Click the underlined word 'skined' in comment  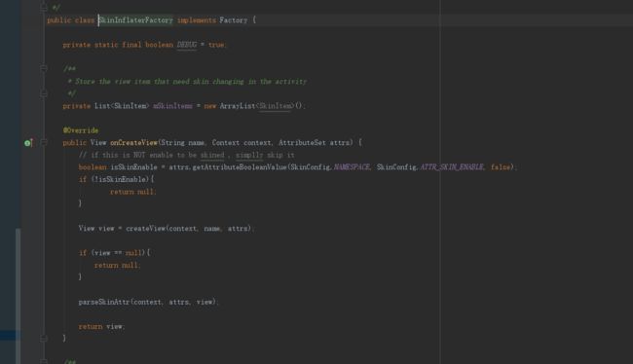click(212, 155)
